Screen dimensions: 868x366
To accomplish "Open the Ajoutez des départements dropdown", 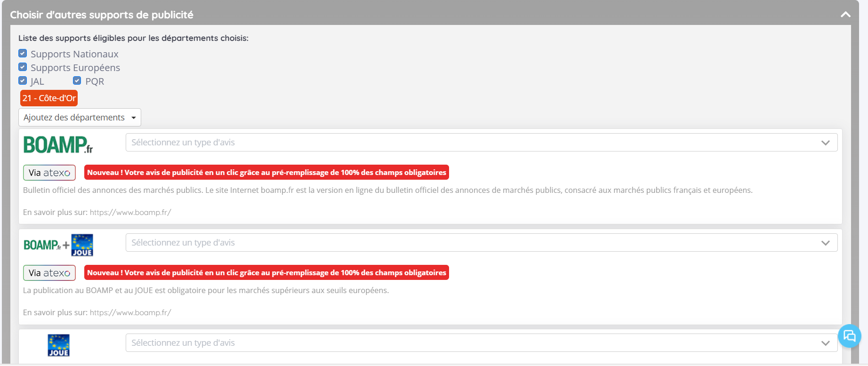I will [80, 118].
